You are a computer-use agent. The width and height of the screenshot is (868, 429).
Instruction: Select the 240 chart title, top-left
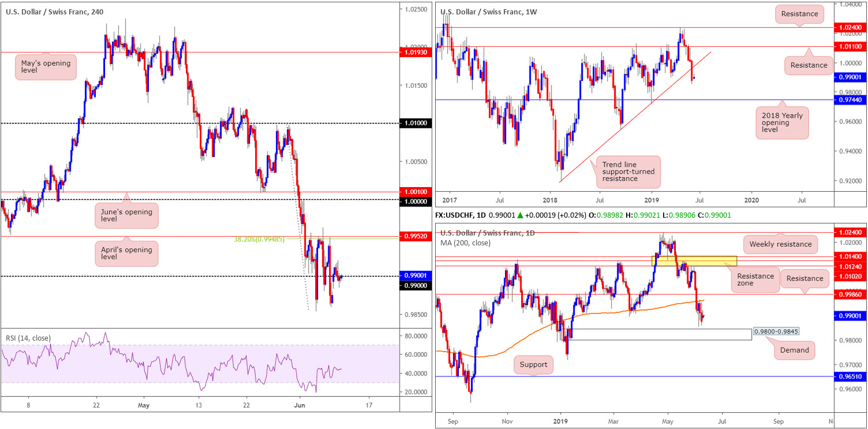point(55,12)
